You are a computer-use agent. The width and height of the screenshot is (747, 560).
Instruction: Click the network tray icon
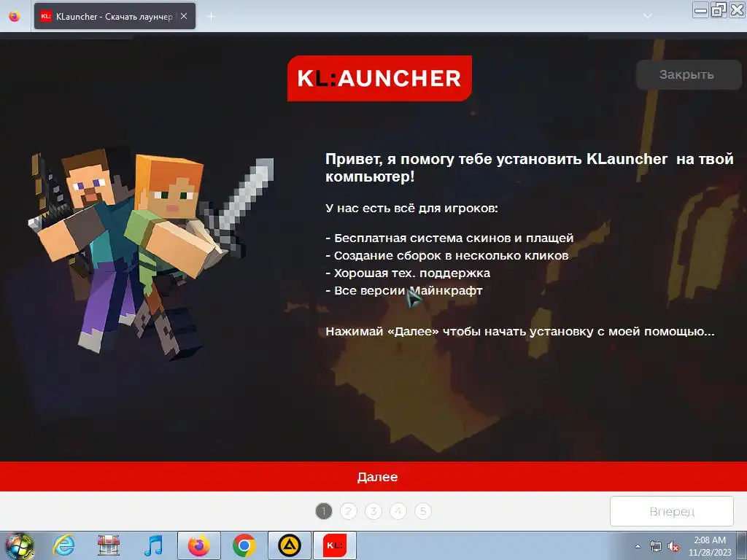[x=656, y=546]
